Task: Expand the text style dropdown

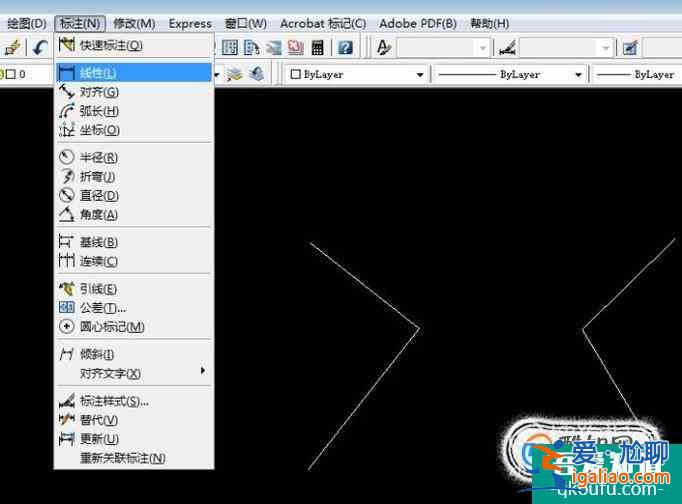Action: click(x=482, y=48)
